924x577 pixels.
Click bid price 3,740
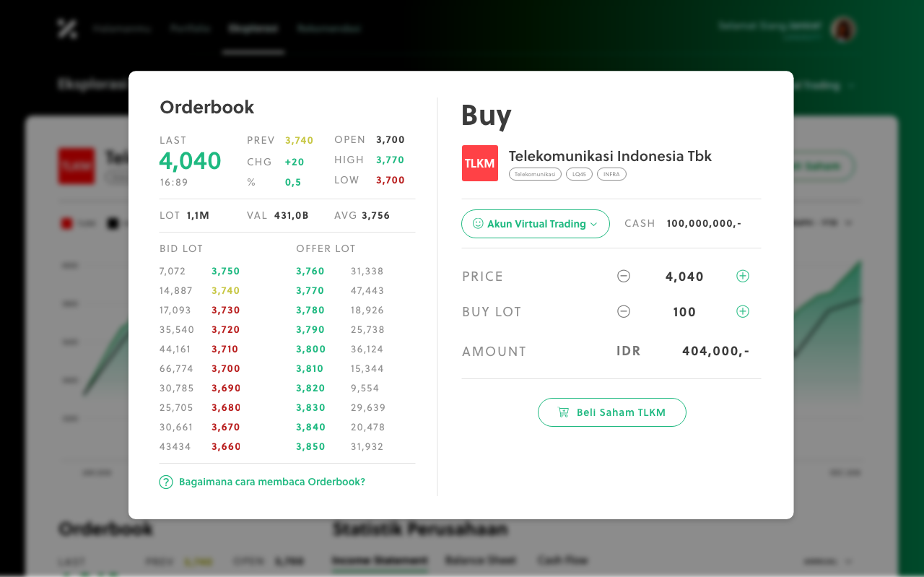pos(225,291)
